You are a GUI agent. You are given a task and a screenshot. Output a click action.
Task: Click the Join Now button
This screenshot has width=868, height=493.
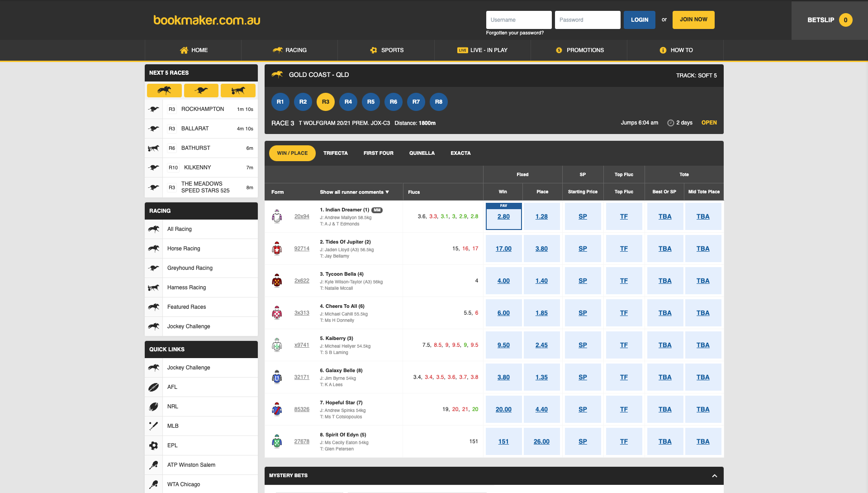693,20
